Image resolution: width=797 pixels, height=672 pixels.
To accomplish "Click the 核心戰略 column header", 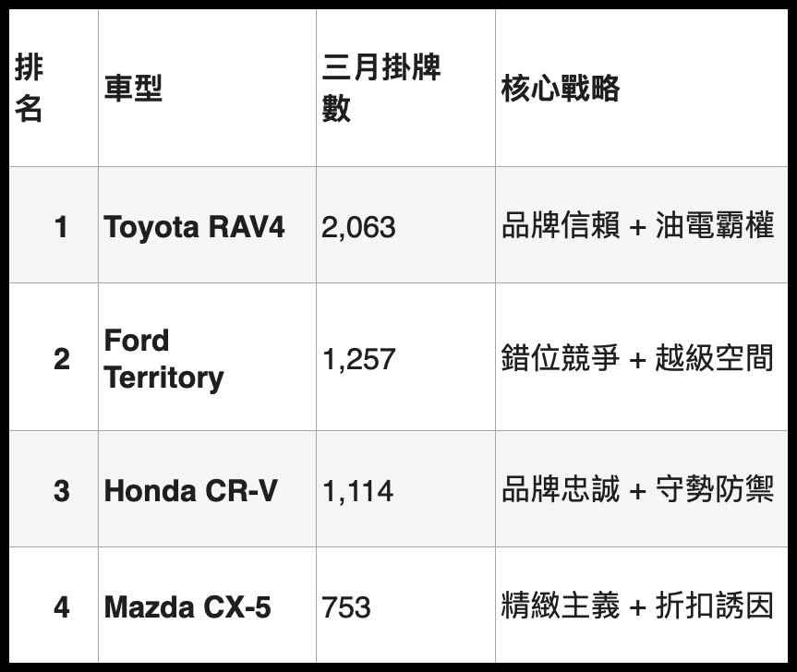I will 561,89.
